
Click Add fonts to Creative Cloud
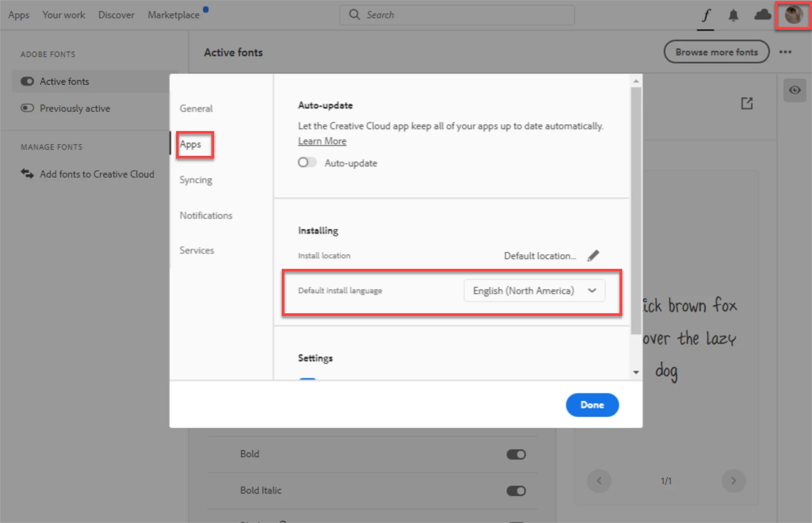tap(97, 174)
